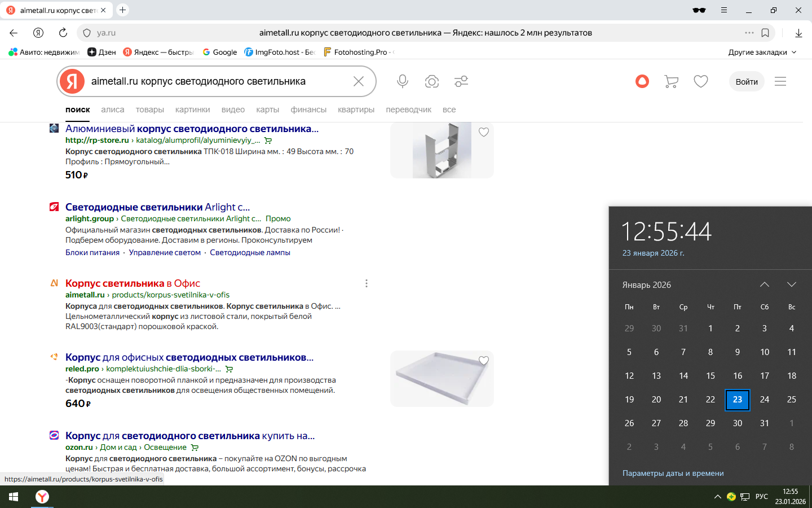Search by image with the camera icon
This screenshot has width=812, height=508.
pyautogui.click(x=432, y=81)
